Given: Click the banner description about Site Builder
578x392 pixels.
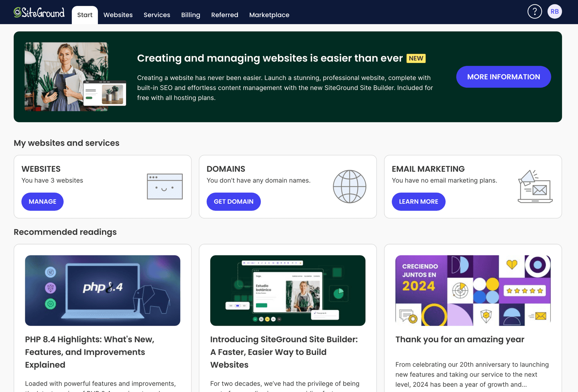Looking at the screenshot, I should coord(285,88).
